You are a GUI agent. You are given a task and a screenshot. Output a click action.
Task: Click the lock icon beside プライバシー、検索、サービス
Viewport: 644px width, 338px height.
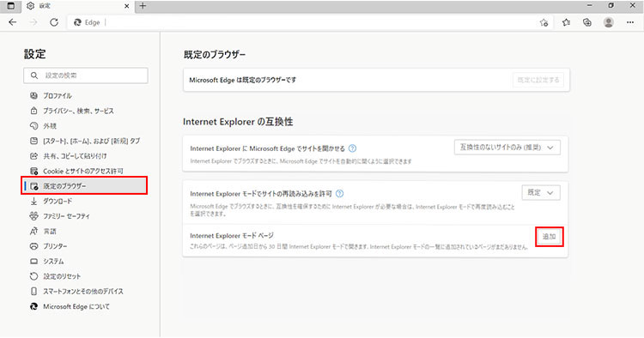(x=34, y=111)
